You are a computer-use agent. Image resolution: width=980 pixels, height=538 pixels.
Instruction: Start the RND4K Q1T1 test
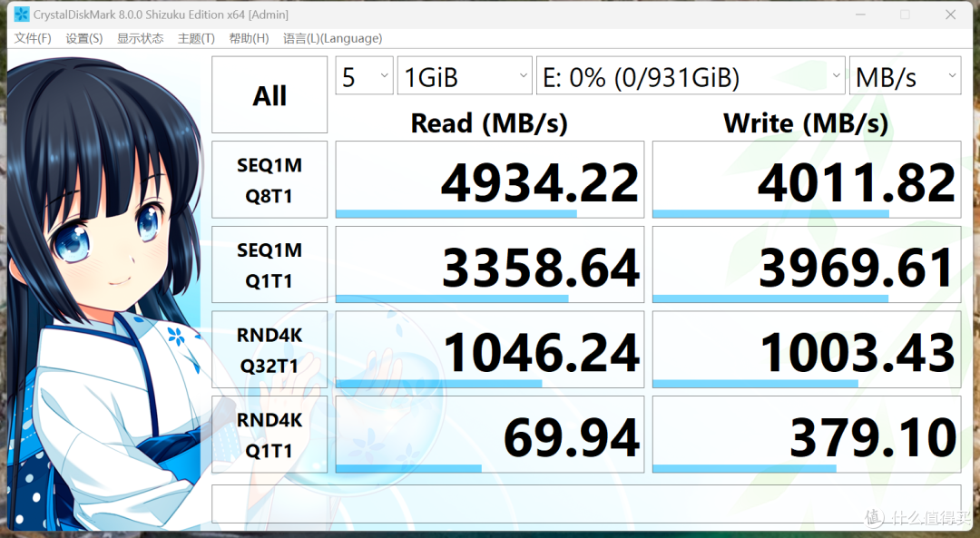tap(269, 435)
